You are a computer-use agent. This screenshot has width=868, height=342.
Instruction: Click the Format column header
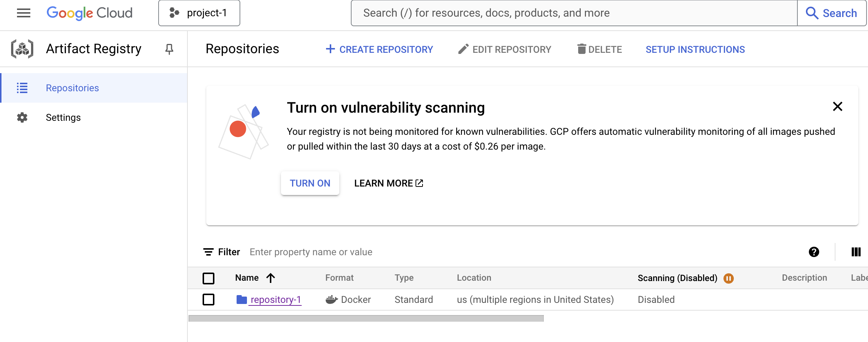(339, 278)
